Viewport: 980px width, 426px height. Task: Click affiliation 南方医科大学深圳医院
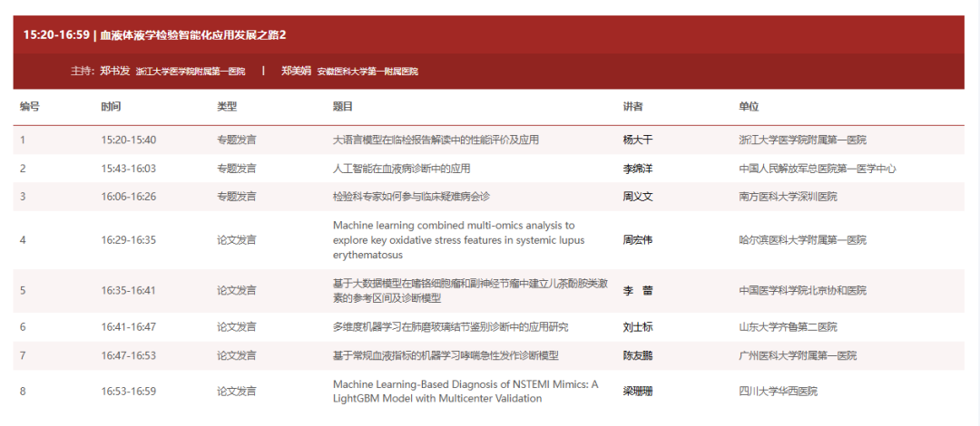[789, 197]
